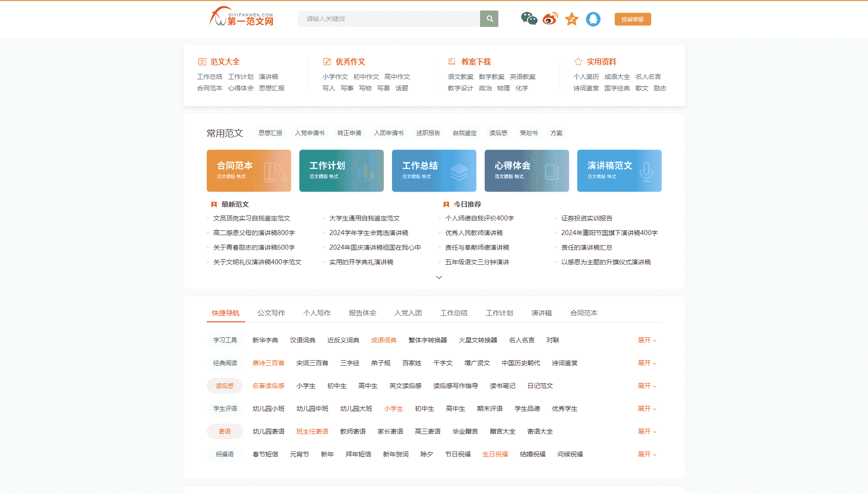This screenshot has width=868, height=493.
Task: Open the 生日祝福 link
Action: point(495,454)
